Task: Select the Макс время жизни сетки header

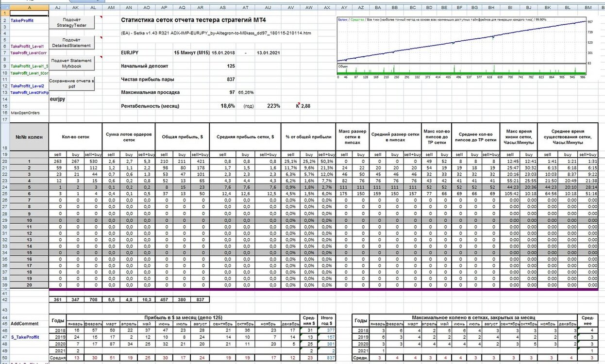Action: (519, 137)
